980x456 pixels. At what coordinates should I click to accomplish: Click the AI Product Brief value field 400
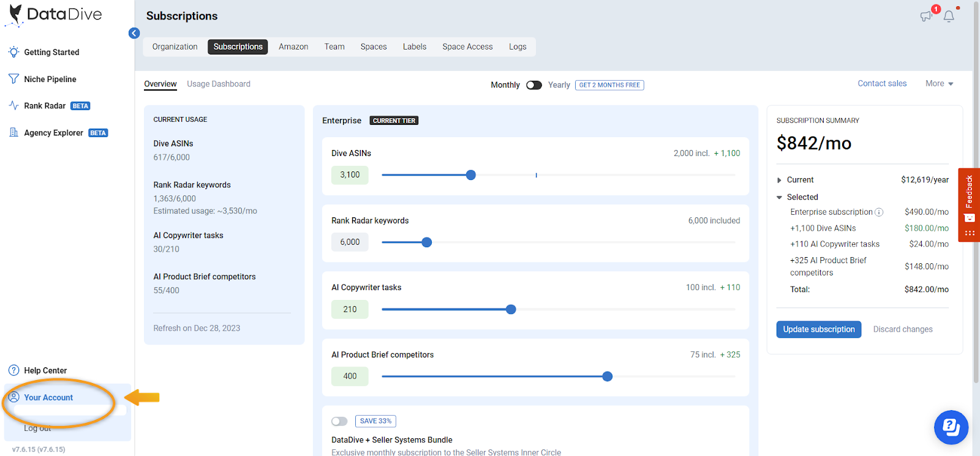[350, 376]
